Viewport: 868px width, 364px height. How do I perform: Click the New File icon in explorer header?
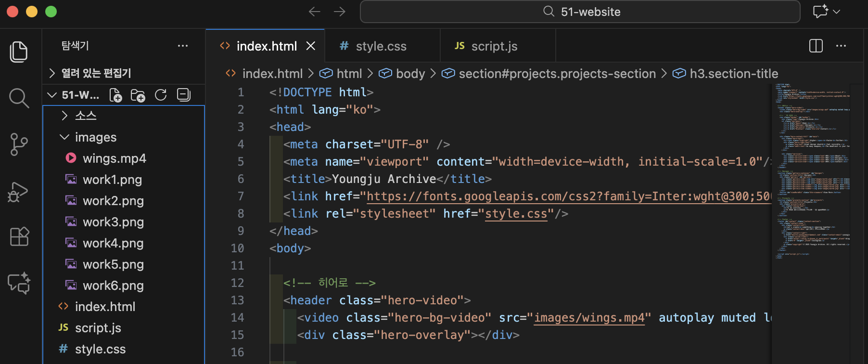(115, 95)
